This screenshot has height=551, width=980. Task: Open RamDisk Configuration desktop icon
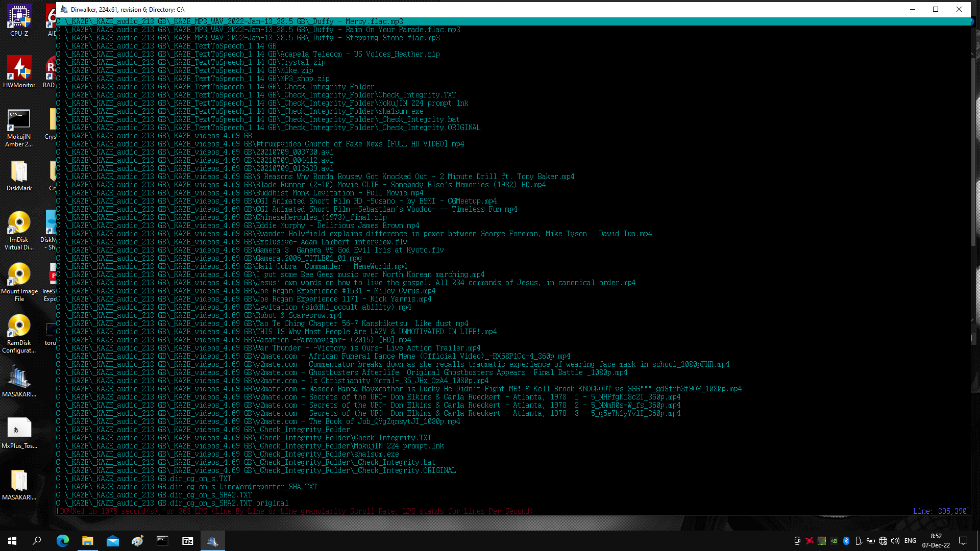click(x=19, y=334)
